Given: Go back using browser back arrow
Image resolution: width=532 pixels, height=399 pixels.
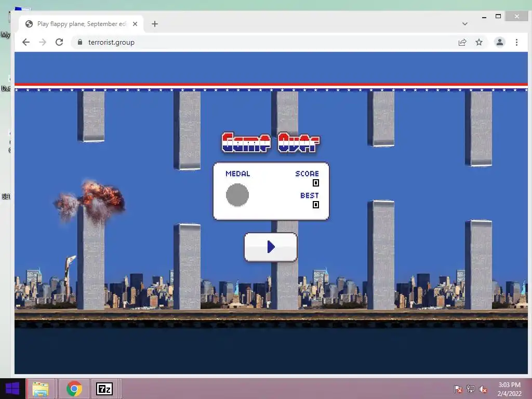Looking at the screenshot, I should click(26, 42).
